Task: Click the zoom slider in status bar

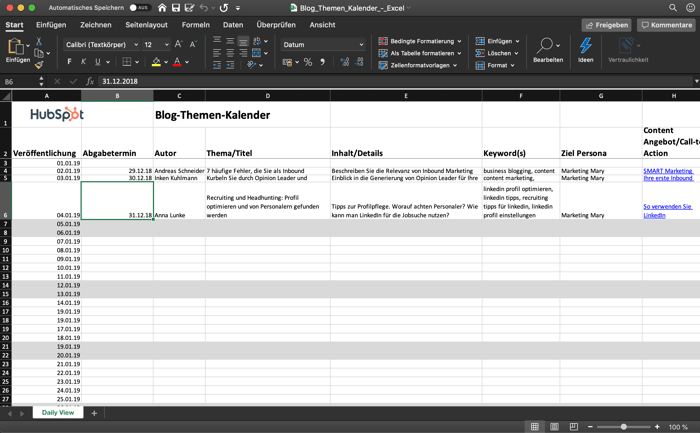Action: tap(623, 427)
